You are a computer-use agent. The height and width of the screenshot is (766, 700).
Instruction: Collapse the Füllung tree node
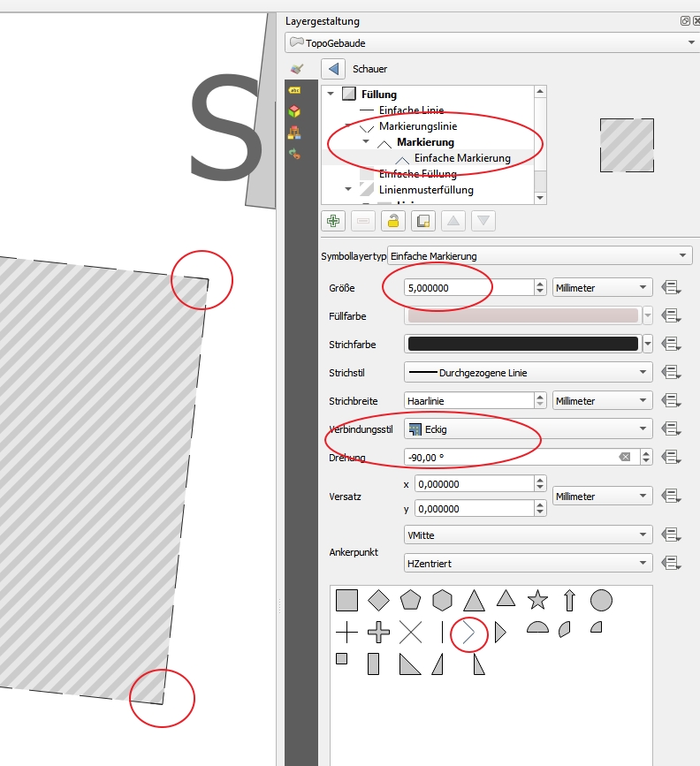coord(331,94)
